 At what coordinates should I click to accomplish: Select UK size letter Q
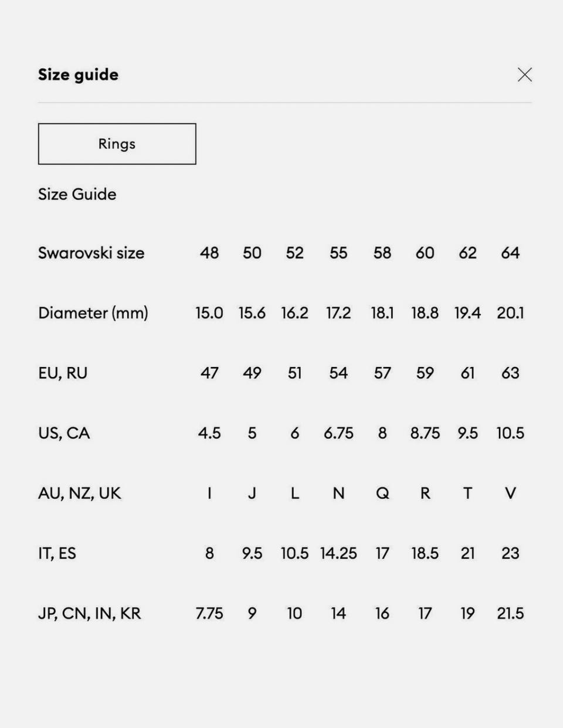(382, 494)
